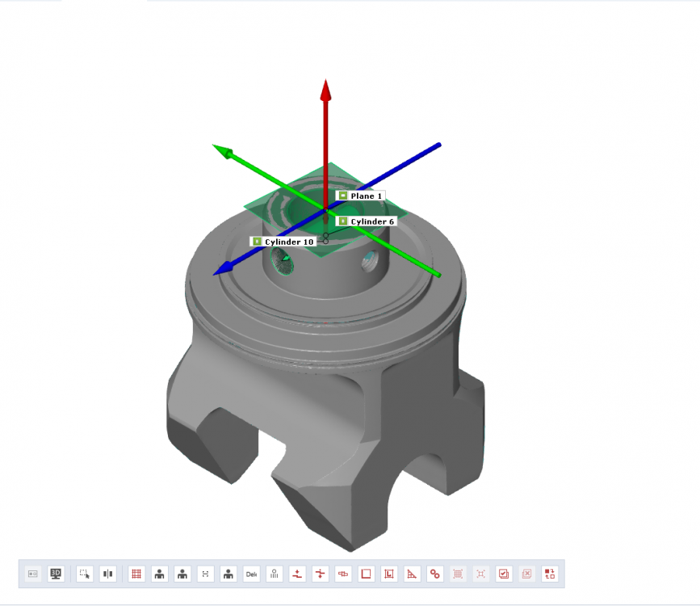Click the red vertical axis arrowhead
Viewport: 700px width, 606px height.
(325, 89)
